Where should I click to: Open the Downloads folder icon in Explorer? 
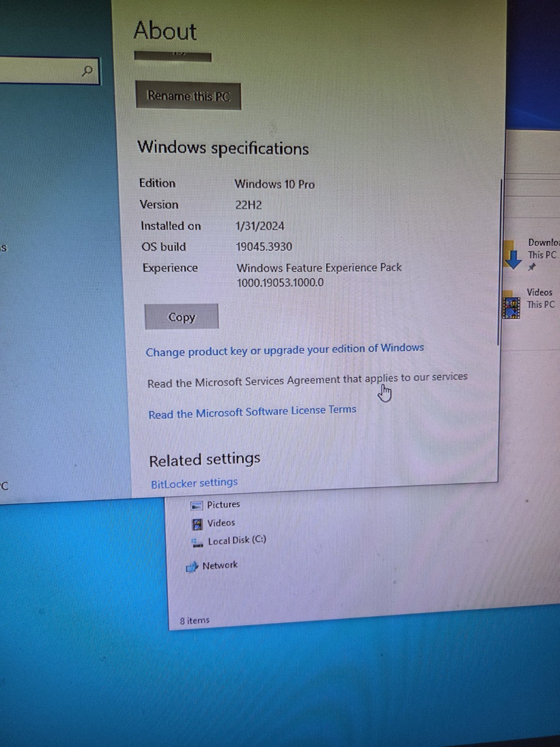pos(513,255)
